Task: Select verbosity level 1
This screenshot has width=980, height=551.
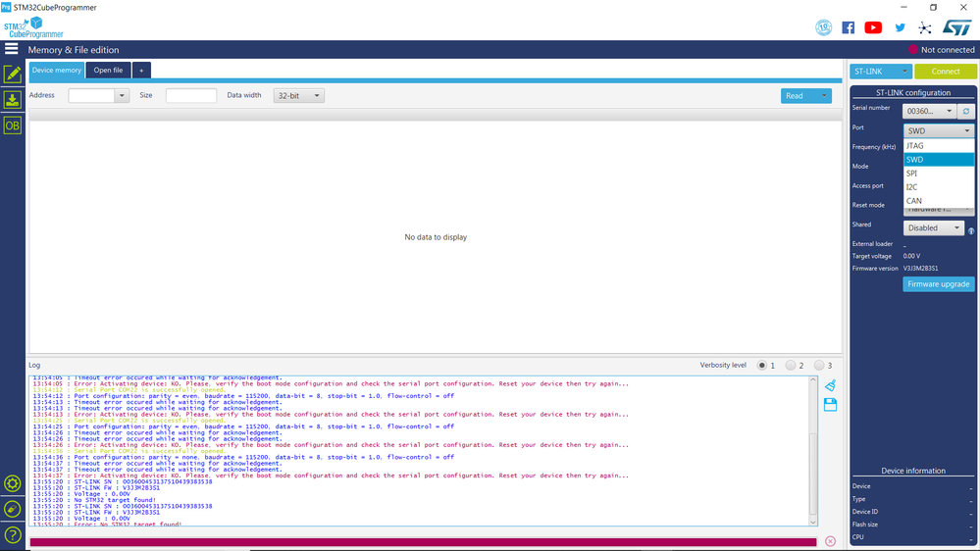Action: point(762,366)
